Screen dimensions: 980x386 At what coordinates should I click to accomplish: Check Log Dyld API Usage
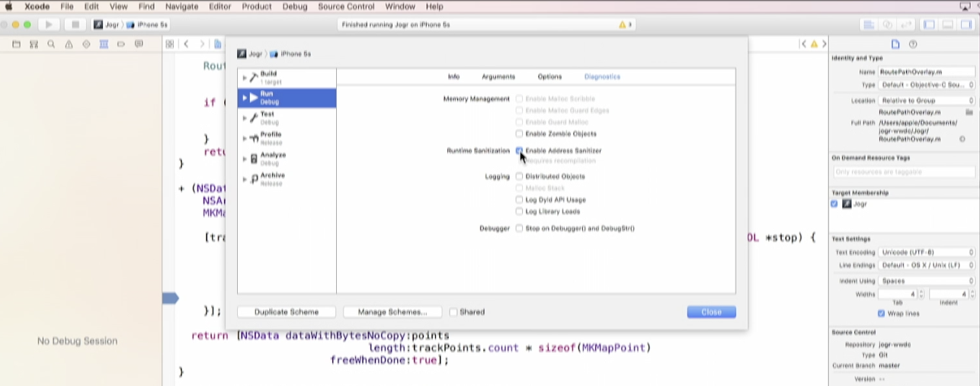click(x=519, y=200)
